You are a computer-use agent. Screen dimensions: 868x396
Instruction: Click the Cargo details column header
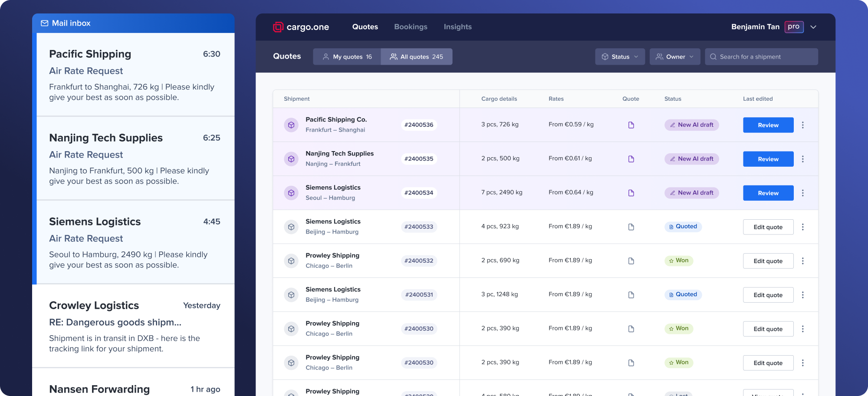(499, 99)
